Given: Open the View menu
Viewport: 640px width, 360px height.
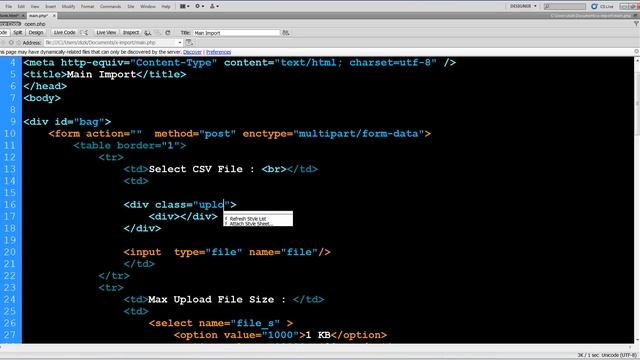Looking at the screenshot, I should 35,6.
